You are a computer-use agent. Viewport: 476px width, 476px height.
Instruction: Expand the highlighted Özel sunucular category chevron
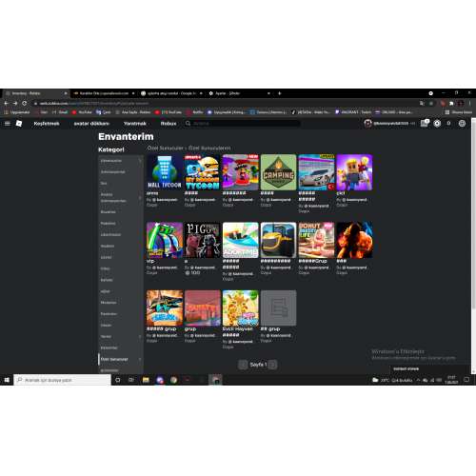tap(140, 359)
